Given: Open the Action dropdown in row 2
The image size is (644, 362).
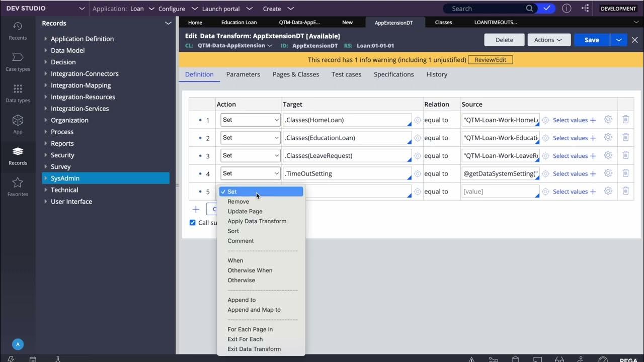Looking at the screenshot, I should (x=250, y=137).
